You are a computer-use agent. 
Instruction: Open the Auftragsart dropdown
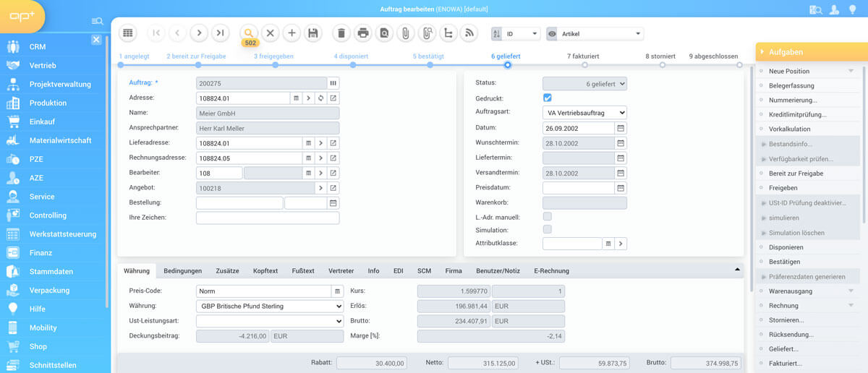(584, 113)
